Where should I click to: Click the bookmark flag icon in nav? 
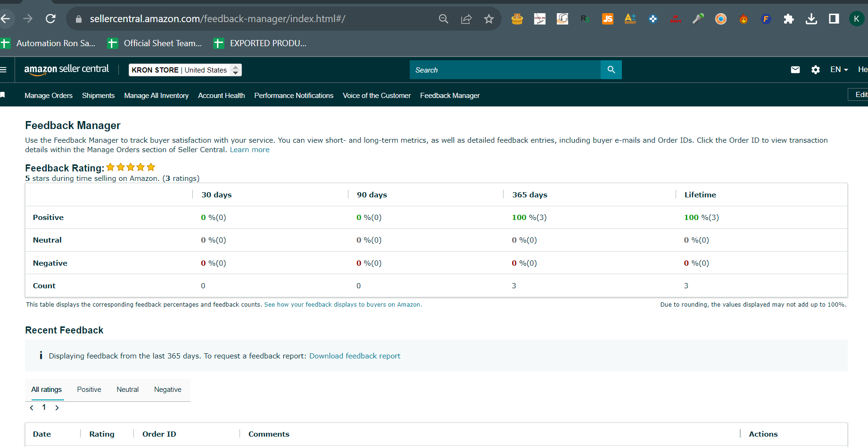[x=2, y=95]
